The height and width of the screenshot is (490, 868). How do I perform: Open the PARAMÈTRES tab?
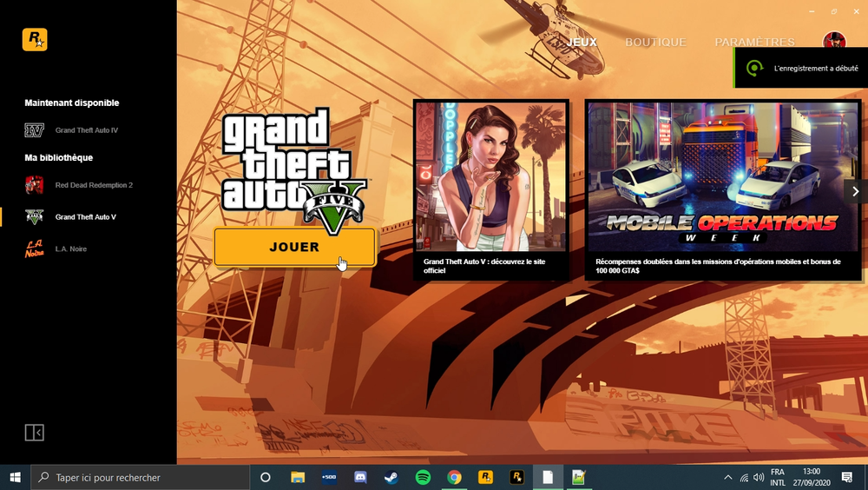pos(754,42)
